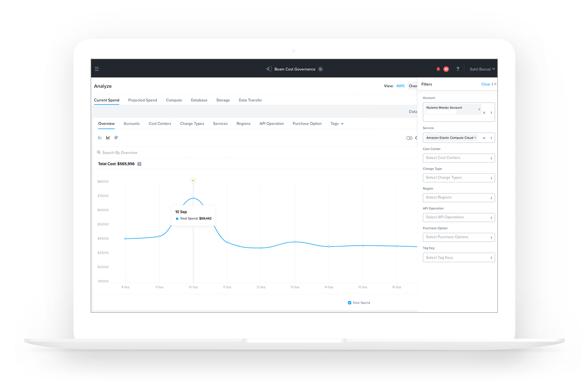Image resolution: width=588 pixels, height=392 pixels.
Task: Click the Search By Overview field
Action: pos(120,153)
